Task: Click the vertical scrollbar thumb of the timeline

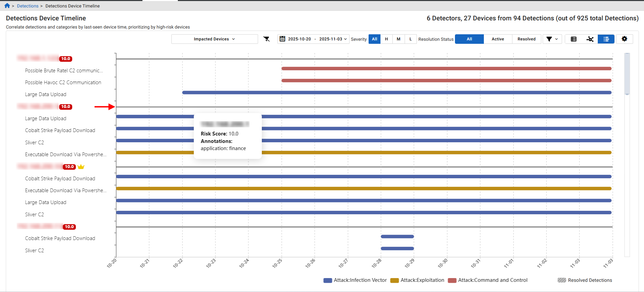Action: 627,73
